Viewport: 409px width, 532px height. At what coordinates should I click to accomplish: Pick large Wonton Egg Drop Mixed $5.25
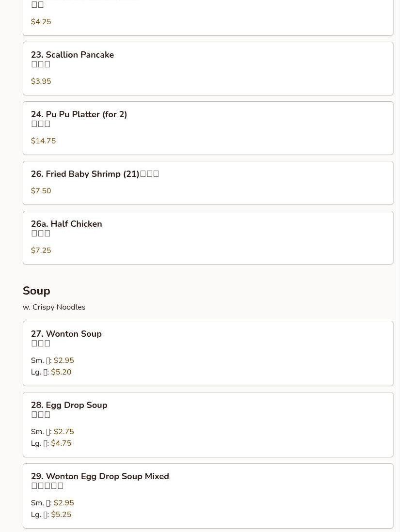click(61, 515)
